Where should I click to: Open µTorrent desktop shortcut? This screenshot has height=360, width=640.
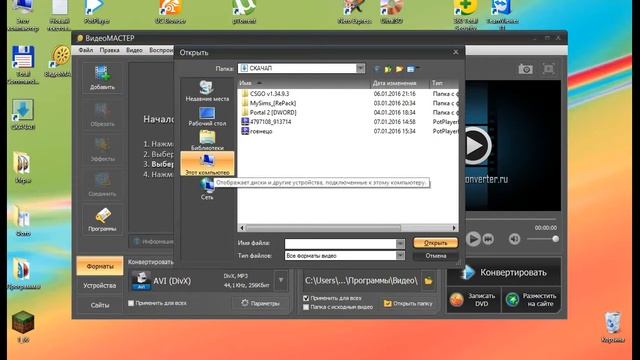point(244,11)
